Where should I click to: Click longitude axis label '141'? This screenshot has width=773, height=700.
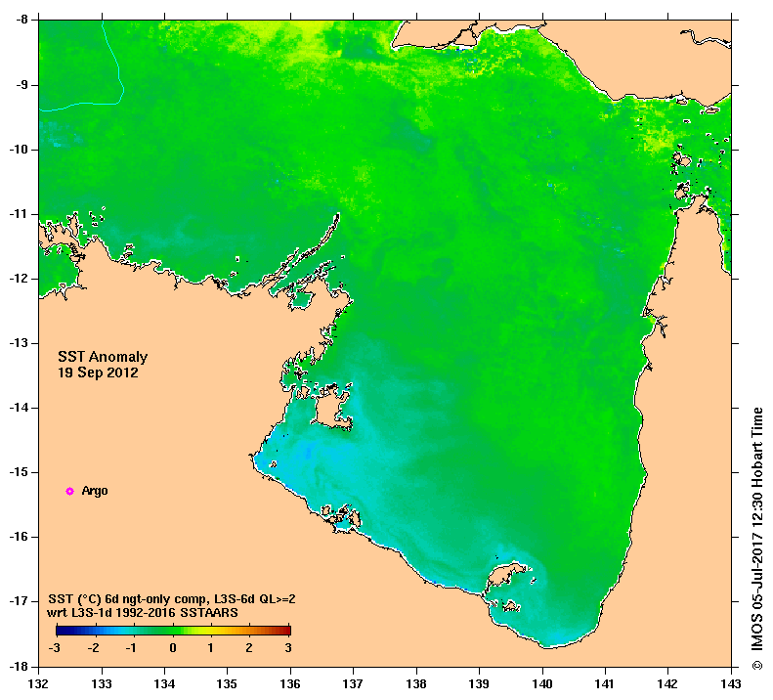point(605,683)
